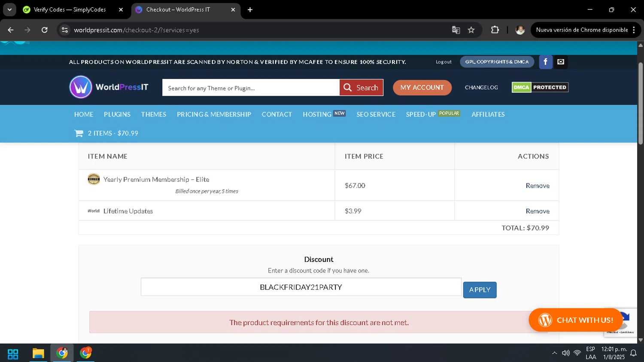Open CHAT WITH US widget
Image resolution: width=644 pixels, height=362 pixels.
tap(575, 320)
